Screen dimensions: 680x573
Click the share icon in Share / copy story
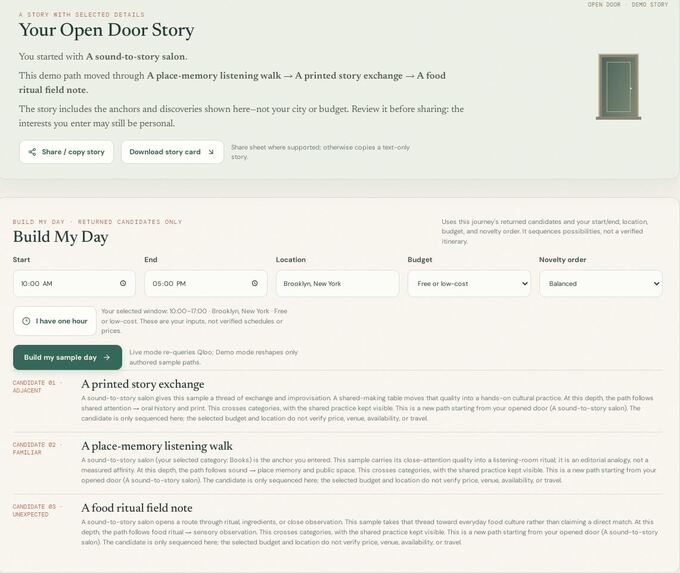(32, 152)
